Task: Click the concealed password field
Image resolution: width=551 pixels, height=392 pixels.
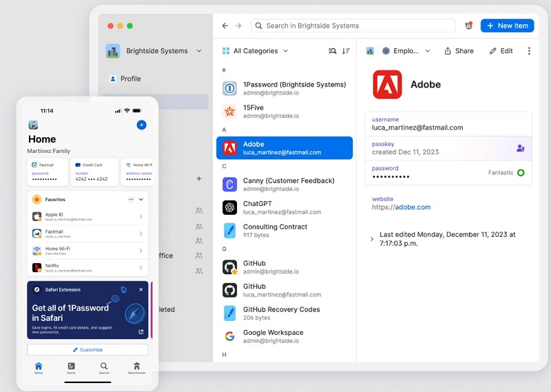Action: [448, 173]
